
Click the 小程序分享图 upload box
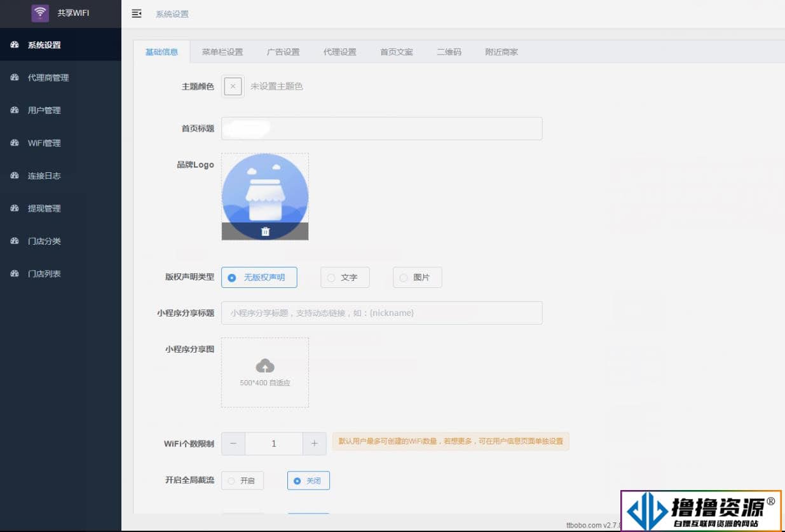(265, 372)
